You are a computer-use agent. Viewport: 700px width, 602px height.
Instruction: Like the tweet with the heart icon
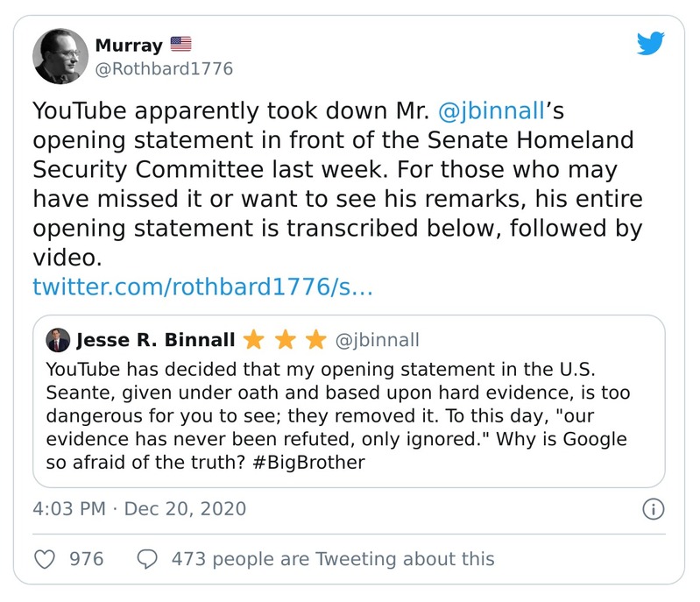click(45, 558)
